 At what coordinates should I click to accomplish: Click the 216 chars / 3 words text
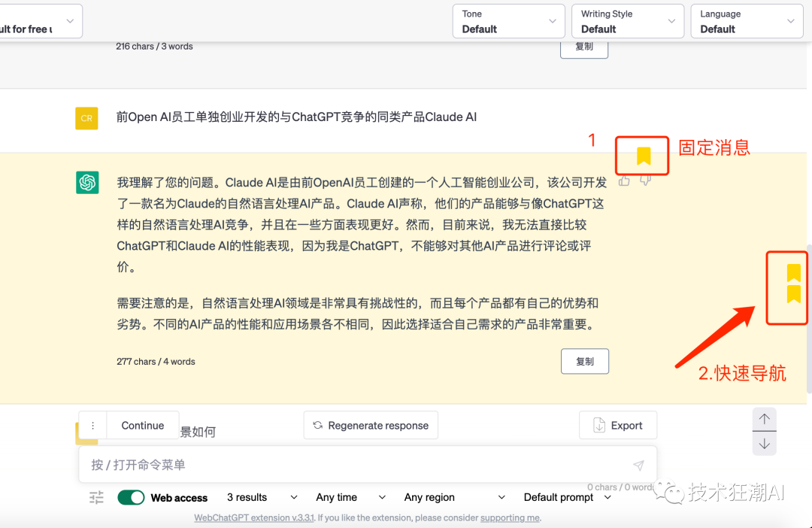point(154,46)
